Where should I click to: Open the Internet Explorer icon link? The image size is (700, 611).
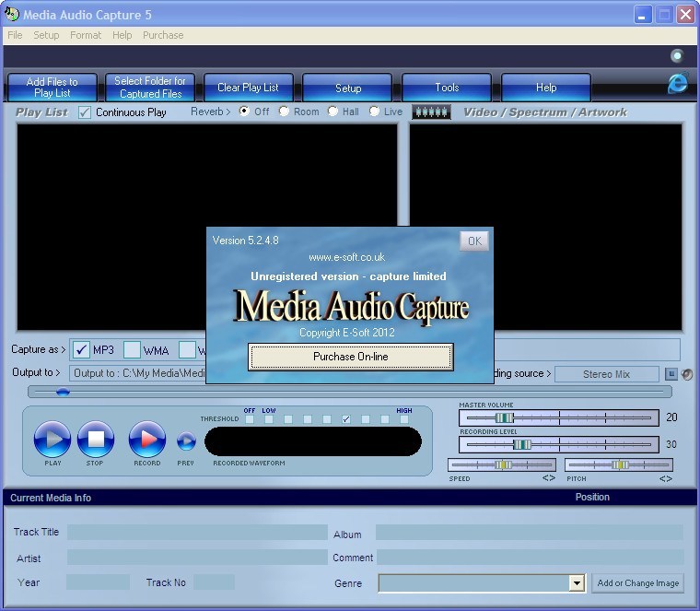(678, 83)
